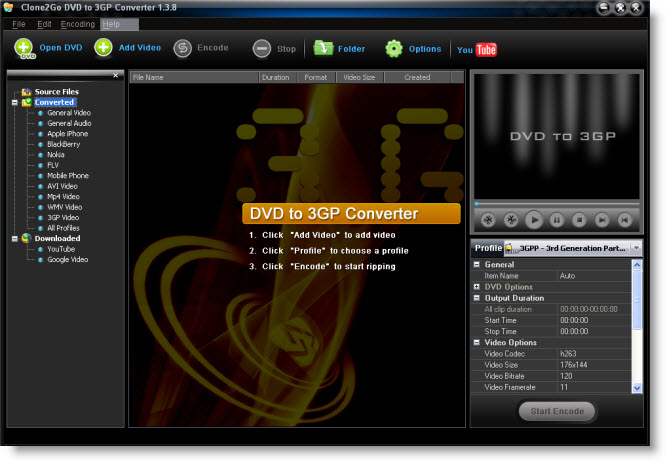The image size is (666, 462).
Task: Click the Start Encode button
Action: tap(557, 411)
